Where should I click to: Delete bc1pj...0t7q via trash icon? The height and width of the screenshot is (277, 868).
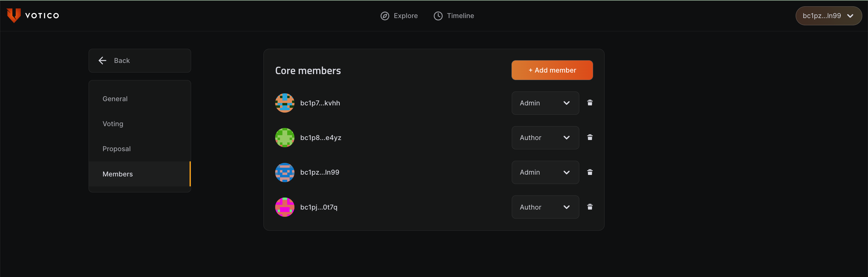(x=590, y=207)
